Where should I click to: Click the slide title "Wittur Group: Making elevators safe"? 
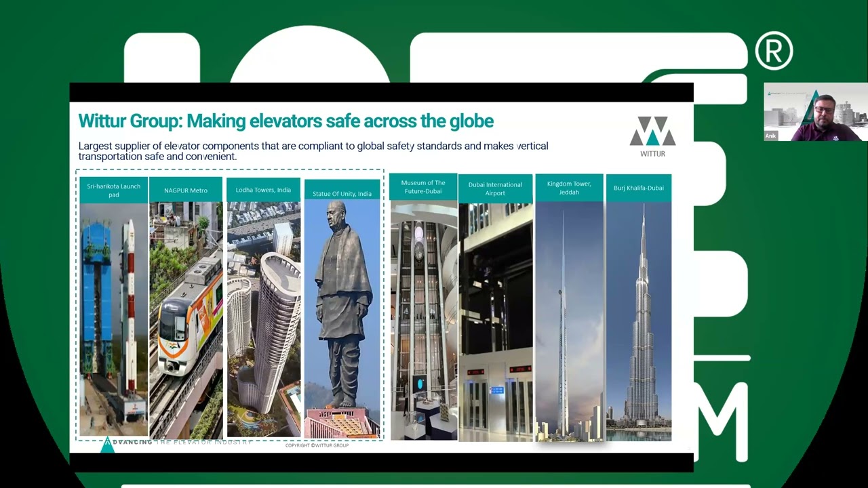pyautogui.click(x=285, y=121)
